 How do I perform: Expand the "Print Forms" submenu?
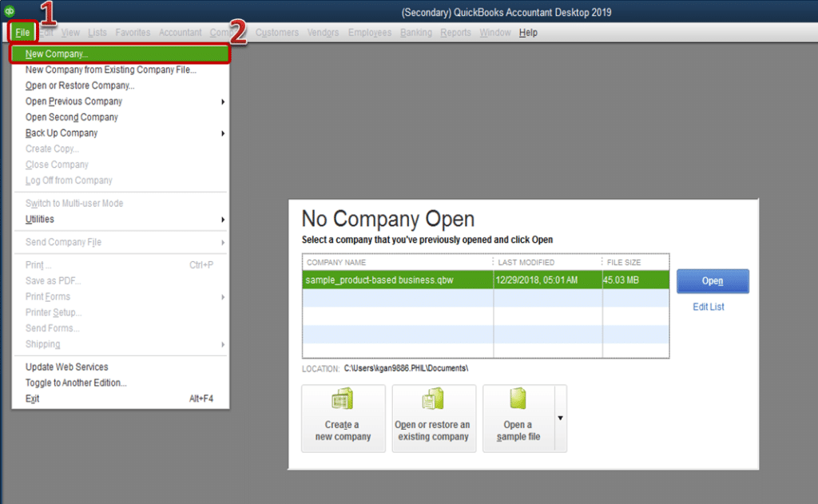222,296
